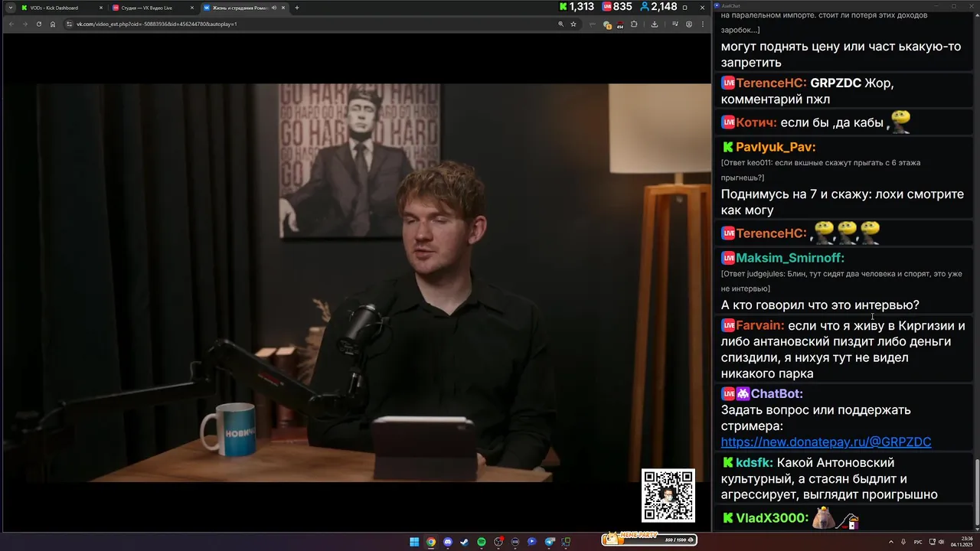The image size is (980, 551).
Task: Click the Meme Party 850/1500 widget
Action: [649, 540]
